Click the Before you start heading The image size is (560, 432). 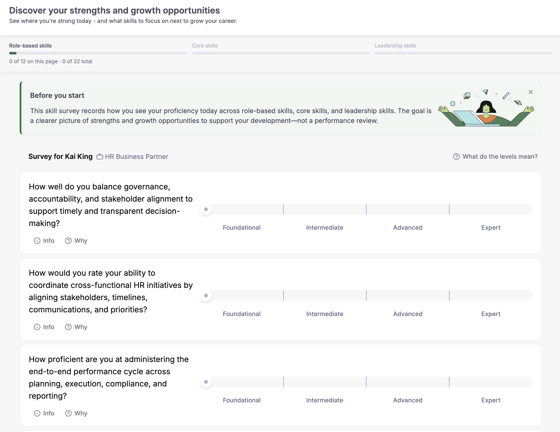point(57,95)
